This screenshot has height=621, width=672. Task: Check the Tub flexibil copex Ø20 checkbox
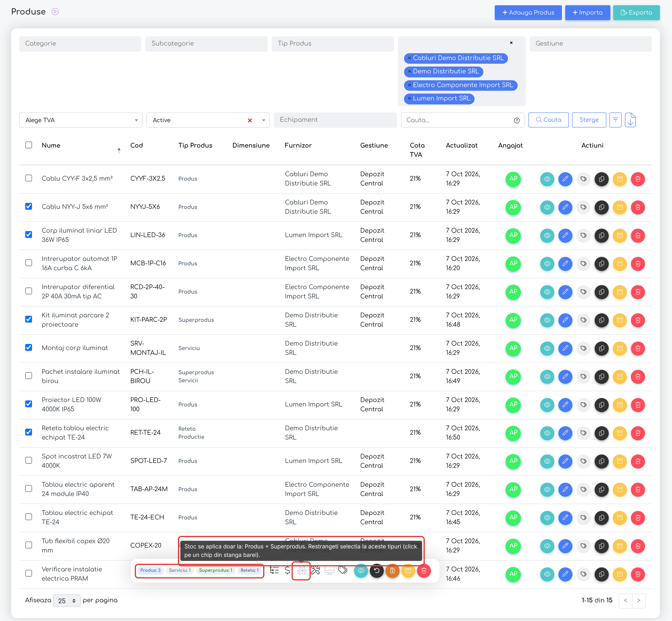click(29, 545)
